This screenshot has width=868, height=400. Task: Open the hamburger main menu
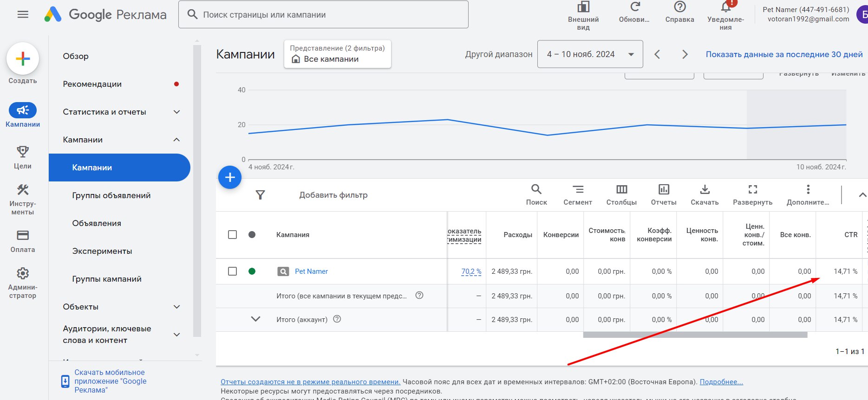pos(23,14)
